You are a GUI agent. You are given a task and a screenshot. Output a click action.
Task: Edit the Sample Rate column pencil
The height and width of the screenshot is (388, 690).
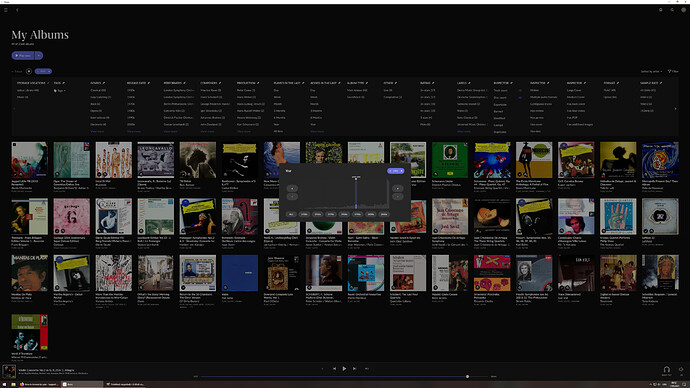pos(661,83)
